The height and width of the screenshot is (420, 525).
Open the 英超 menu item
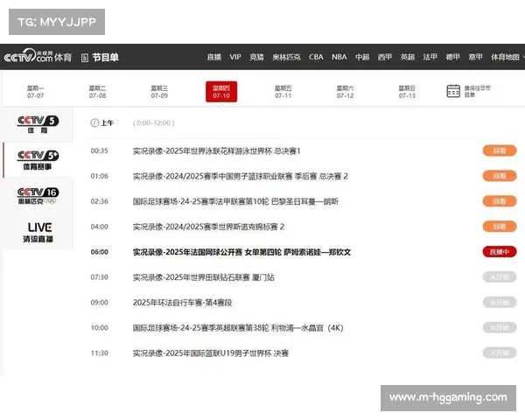click(408, 57)
